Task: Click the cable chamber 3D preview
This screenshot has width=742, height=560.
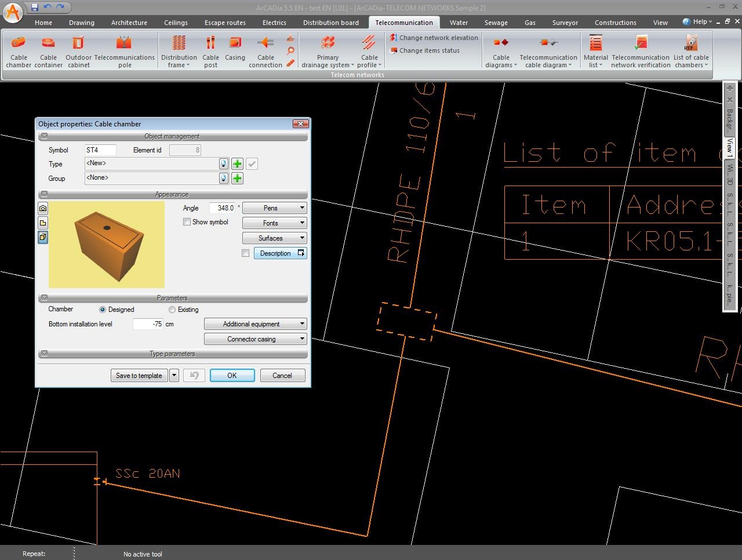Action: click(107, 245)
